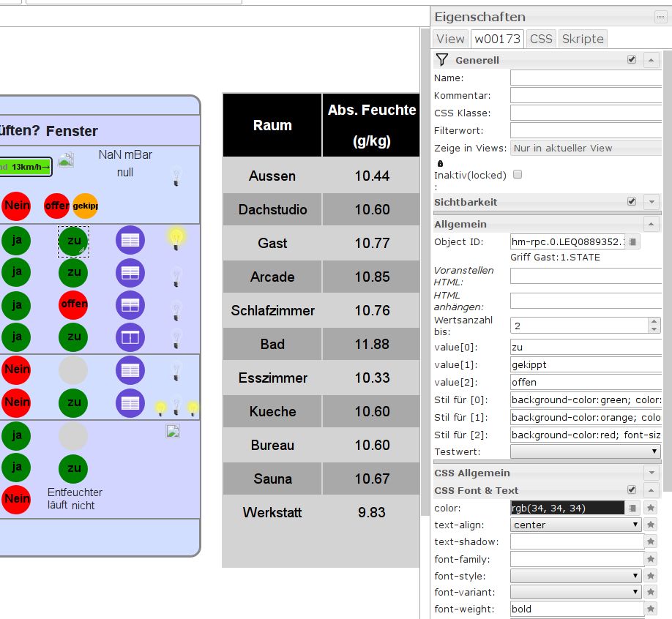
Task: Click the lit yellow light bulb icon
Action: click(176, 237)
